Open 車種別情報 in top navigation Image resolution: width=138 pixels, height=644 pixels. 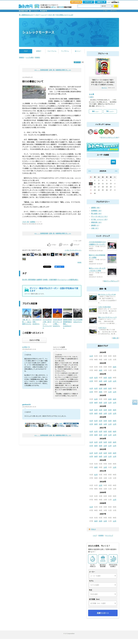23,11
